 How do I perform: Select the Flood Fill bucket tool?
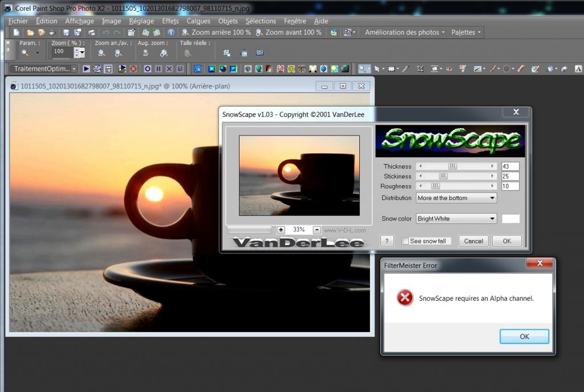550,69
